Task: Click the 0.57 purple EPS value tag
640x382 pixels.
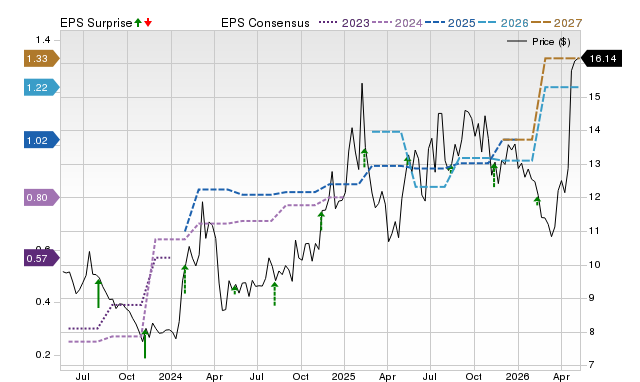Action: coord(42,258)
